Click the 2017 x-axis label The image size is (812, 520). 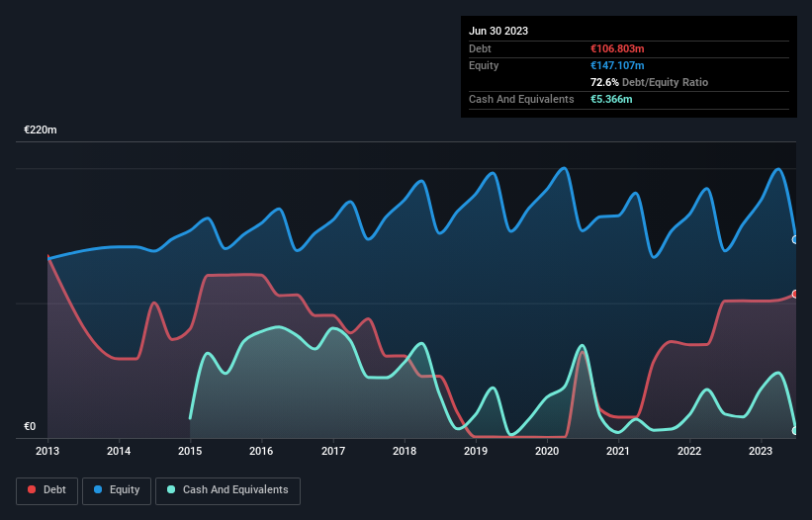tap(333, 451)
